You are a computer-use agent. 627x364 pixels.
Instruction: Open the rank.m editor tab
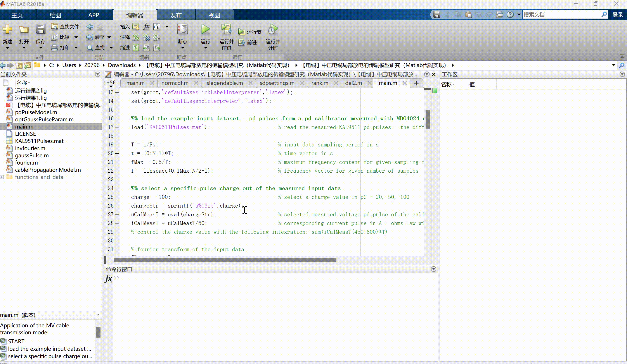pyautogui.click(x=320, y=83)
